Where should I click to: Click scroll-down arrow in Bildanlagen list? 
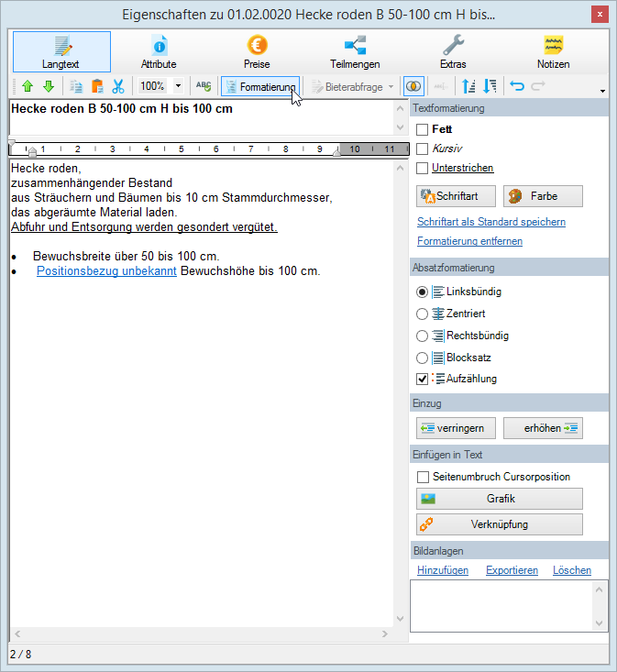pos(599,623)
